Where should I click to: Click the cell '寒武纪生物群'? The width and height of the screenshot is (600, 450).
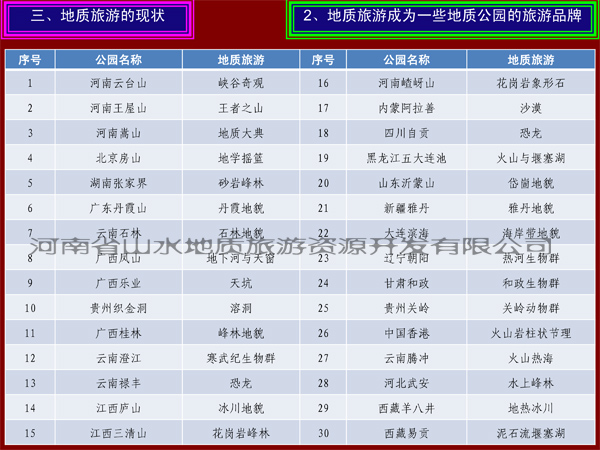tap(241, 358)
